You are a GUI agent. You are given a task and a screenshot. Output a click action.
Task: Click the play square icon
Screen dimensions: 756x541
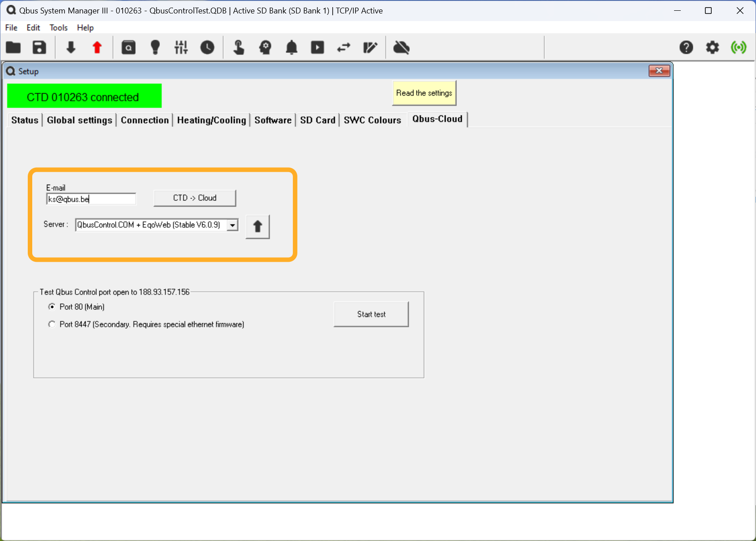point(318,47)
